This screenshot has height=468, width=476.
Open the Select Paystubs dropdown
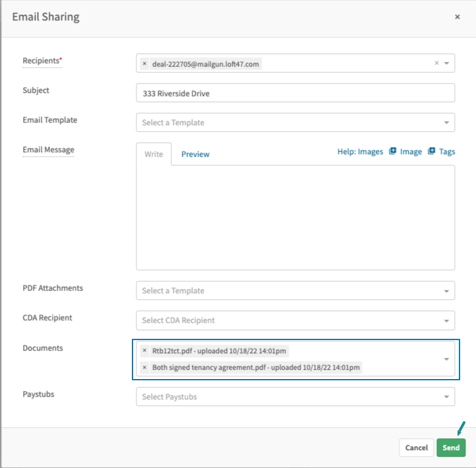(x=295, y=396)
